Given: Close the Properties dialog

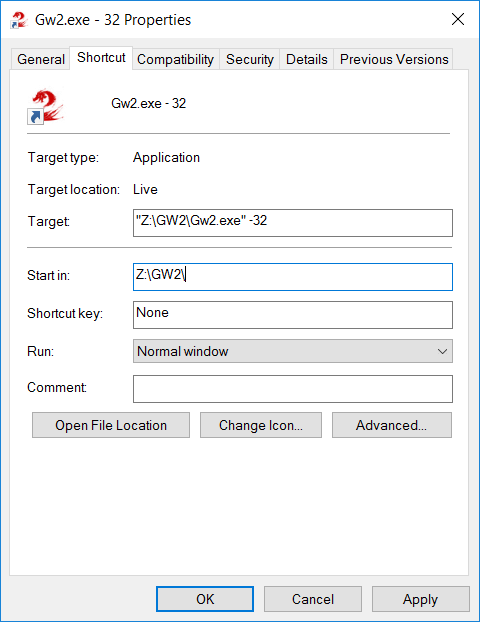Looking at the screenshot, I should pos(458,19).
